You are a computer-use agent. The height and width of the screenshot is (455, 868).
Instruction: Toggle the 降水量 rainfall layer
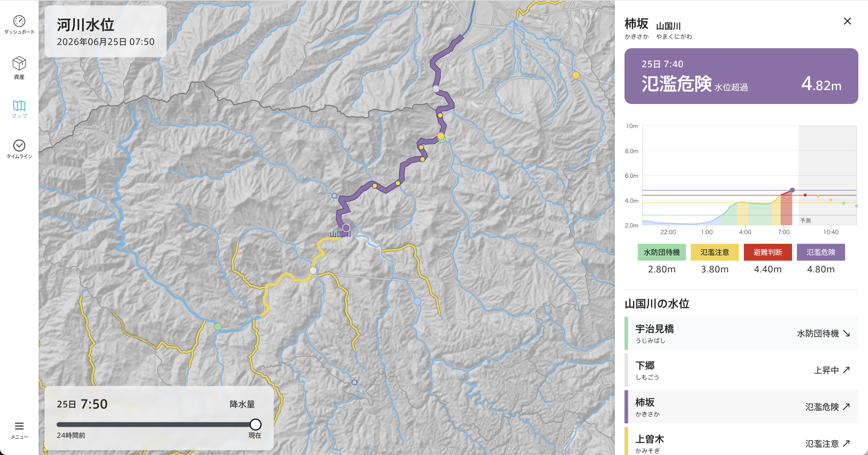pyautogui.click(x=242, y=404)
